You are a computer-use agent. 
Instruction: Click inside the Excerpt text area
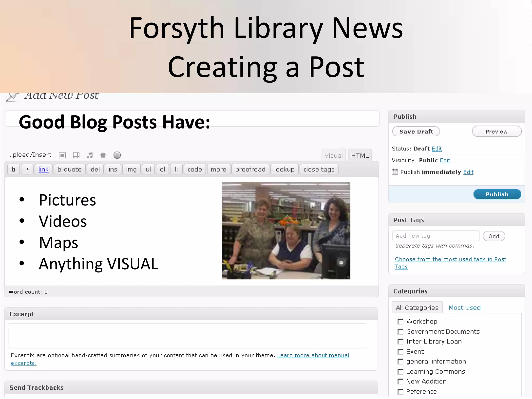(x=188, y=336)
